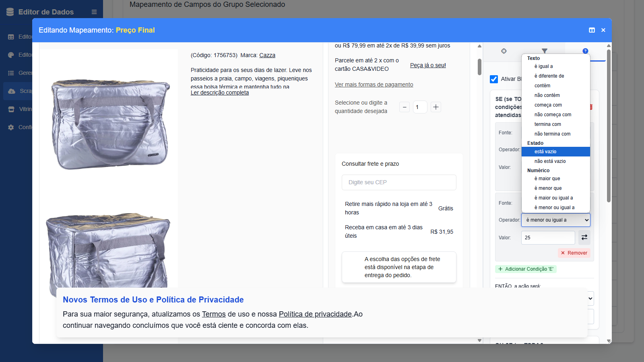Image resolution: width=644 pixels, height=362 pixels.
Task: Choose 'contém' from the operator list
Action: (x=542, y=86)
